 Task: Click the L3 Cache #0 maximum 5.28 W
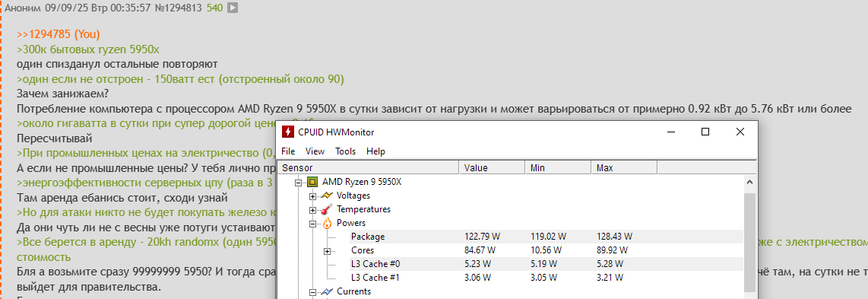[610, 263]
